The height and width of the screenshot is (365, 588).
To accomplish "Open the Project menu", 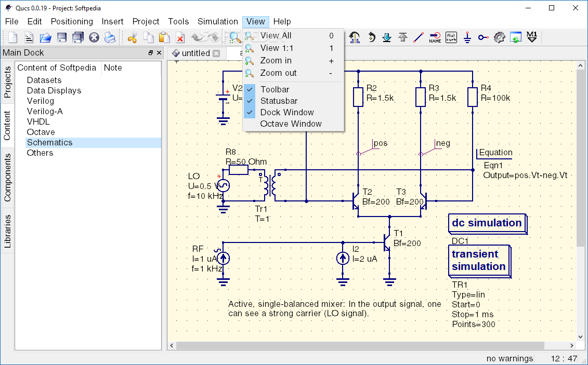I will [x=146, y=22].
